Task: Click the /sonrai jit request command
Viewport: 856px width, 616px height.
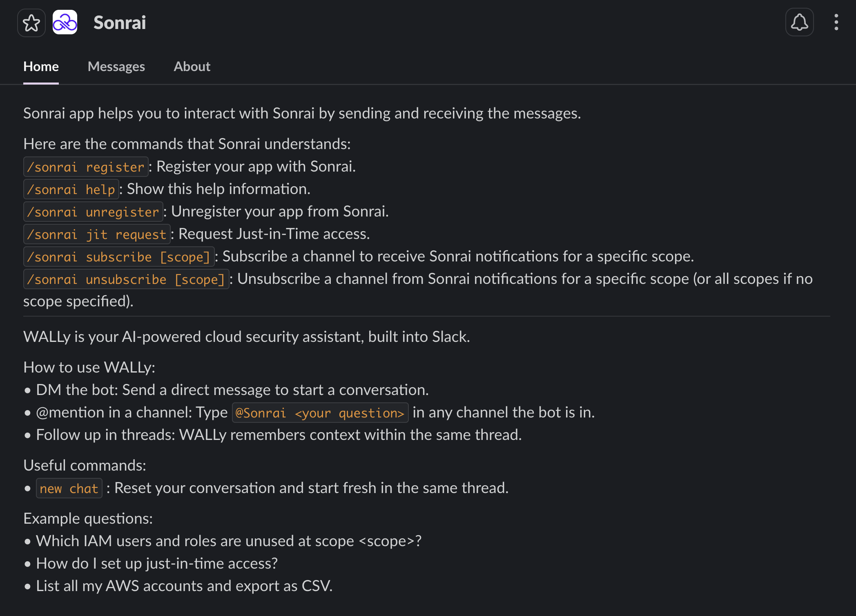Action: [97, 234]
